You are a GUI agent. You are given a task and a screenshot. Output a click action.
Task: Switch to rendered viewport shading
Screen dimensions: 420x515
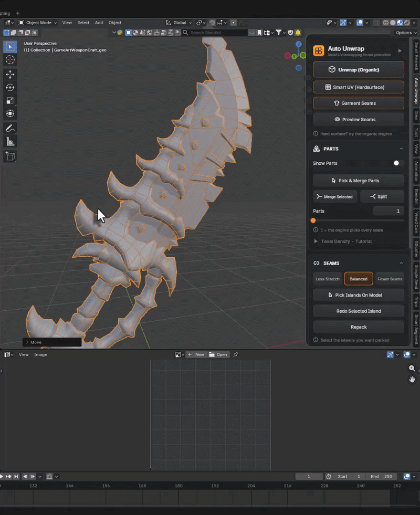(407, 23)
